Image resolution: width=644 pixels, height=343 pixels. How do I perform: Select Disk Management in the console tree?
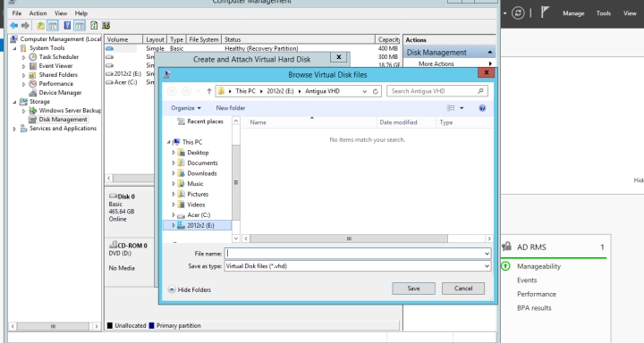[x=63, y=120]
